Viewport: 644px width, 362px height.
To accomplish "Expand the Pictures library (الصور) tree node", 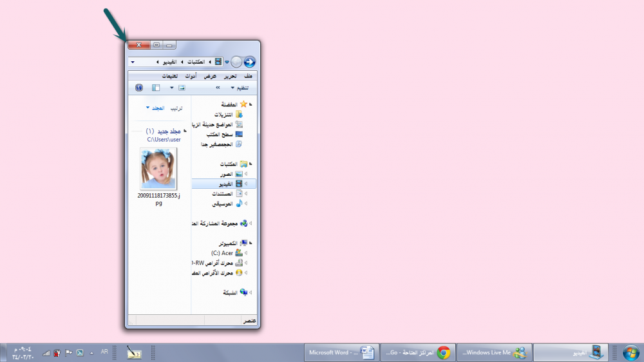I will [251, 174].
